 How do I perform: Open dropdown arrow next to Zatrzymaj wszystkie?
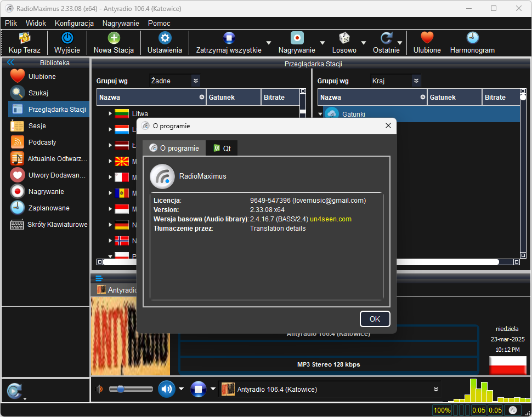268,43
